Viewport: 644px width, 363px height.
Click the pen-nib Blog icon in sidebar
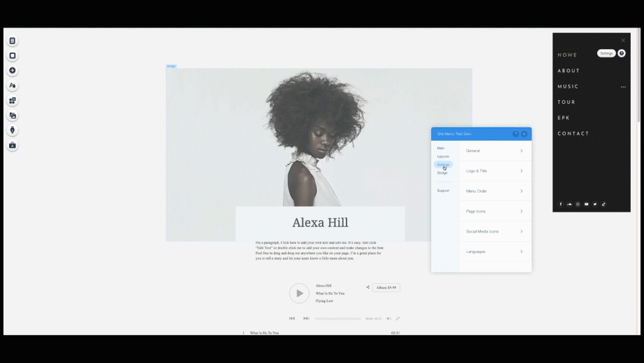click(x=12, y=130)
